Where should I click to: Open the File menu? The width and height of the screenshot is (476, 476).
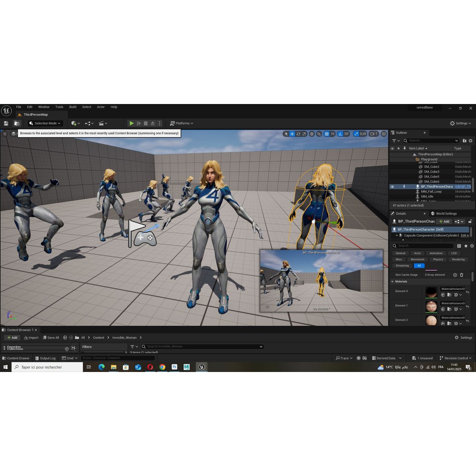pyautogui.click(x=19, y=107)
